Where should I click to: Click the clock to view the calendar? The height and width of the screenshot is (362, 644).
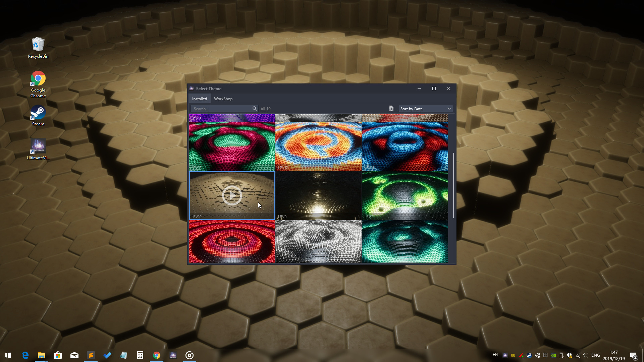(614, 355)
